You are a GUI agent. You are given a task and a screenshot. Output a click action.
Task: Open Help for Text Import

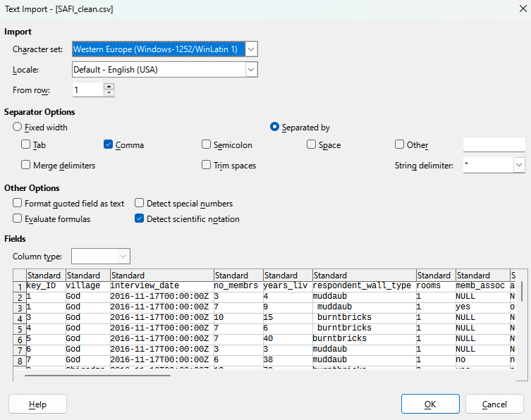[37, 404]
